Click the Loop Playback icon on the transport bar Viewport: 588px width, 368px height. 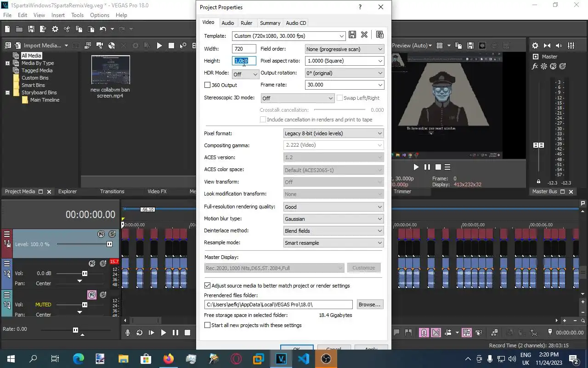tap(140, 333)
